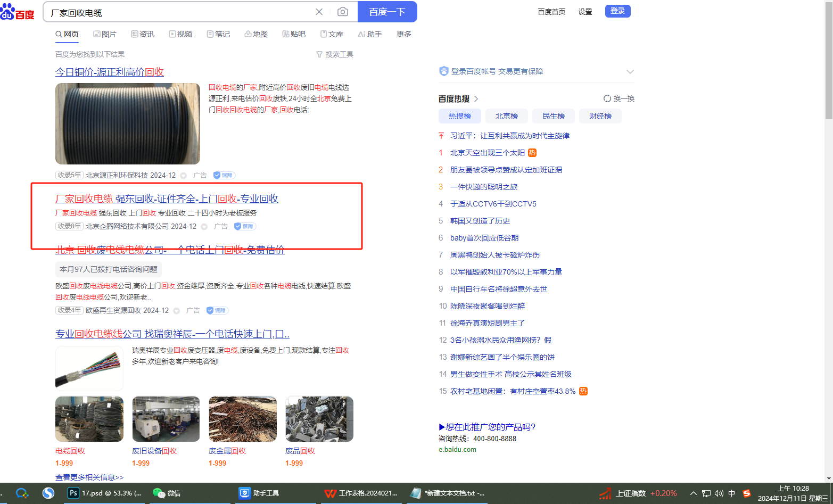Select the 财经榜 hot list tab
833x504 pixels.
600,116
